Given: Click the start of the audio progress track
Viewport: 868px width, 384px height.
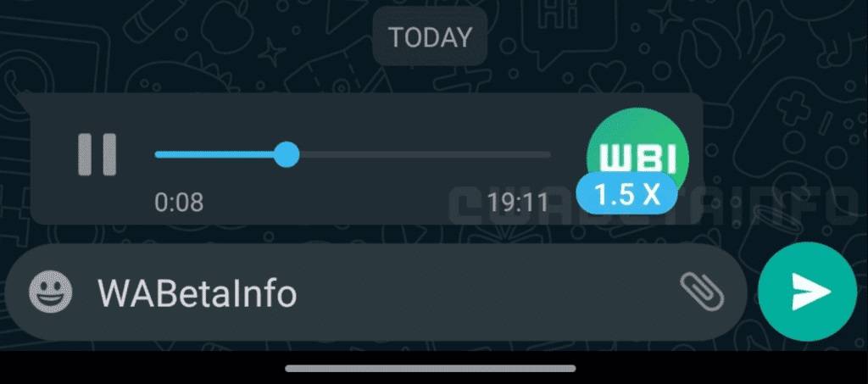Looking at the screenshot, I should pyautogui.click(x=159, y=155).
